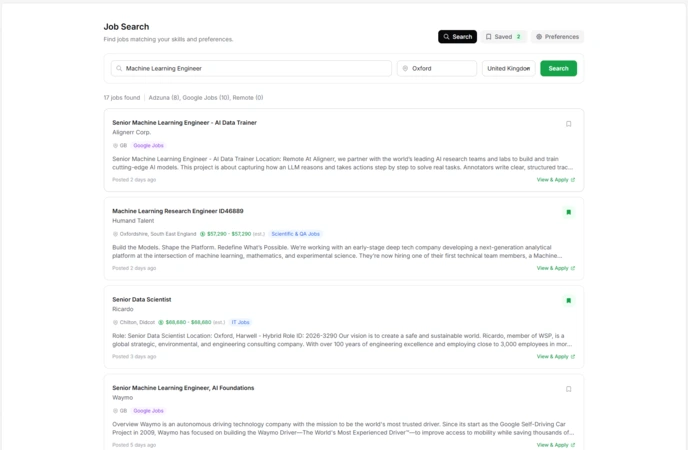Viewport: 688px width, 450px height.
Task: Click the Oxford location field
Action: click(437, 68)
